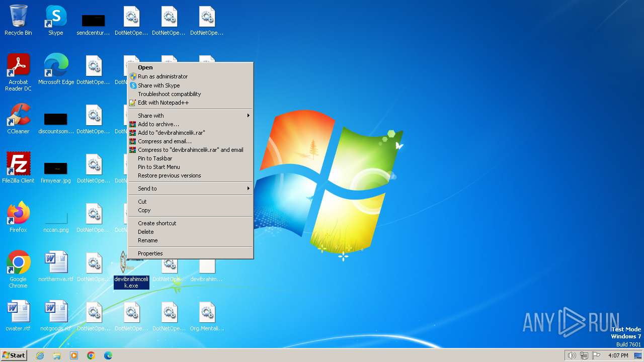Select the Skype desktop shortcut

[x=56, y=21]
